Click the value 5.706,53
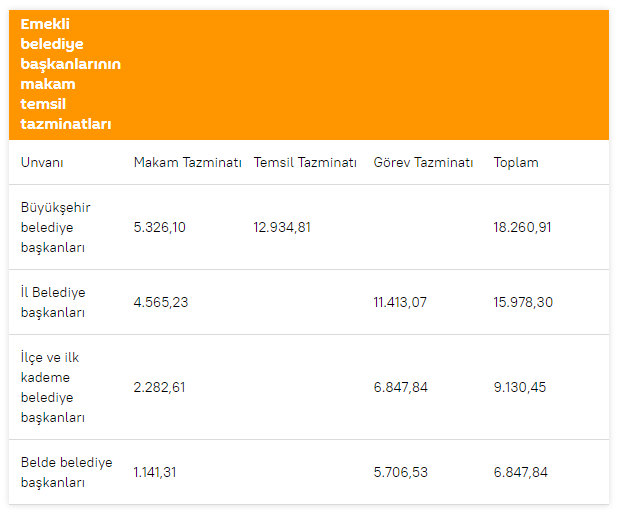 400,472
